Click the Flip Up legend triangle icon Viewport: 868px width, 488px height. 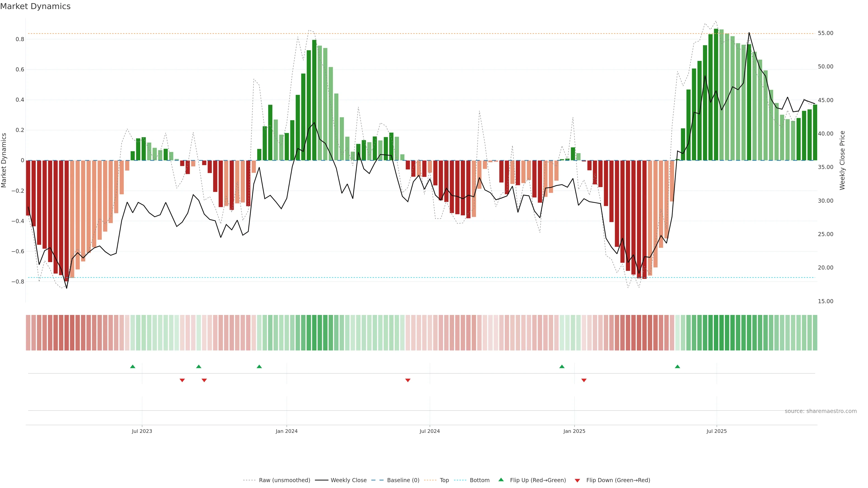click(501, 480)
